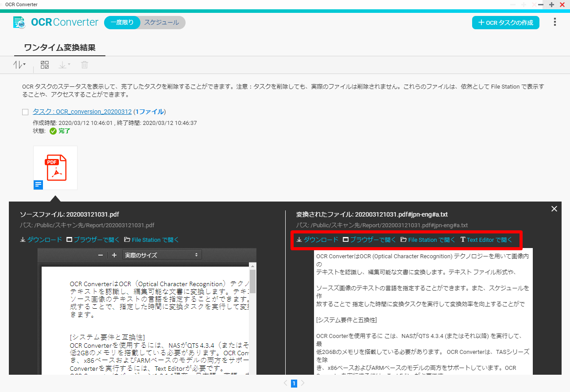Click the blue text document badge icon

(x=39, y=185)
